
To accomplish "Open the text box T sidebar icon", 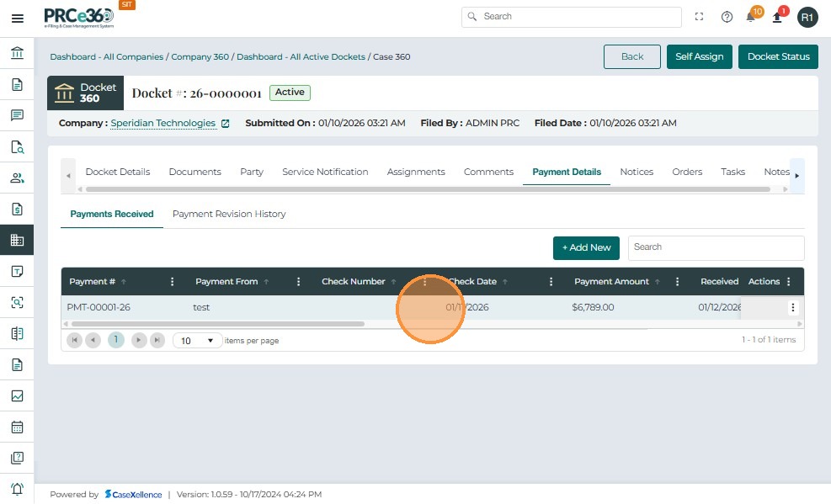I will point(17,272).
